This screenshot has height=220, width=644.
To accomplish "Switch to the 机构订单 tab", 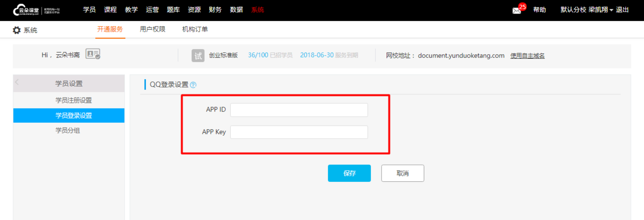I will click(195, 29).
